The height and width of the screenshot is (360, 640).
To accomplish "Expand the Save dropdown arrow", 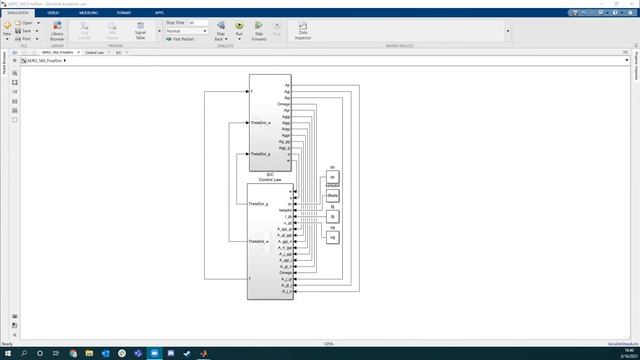I will 37,31.
